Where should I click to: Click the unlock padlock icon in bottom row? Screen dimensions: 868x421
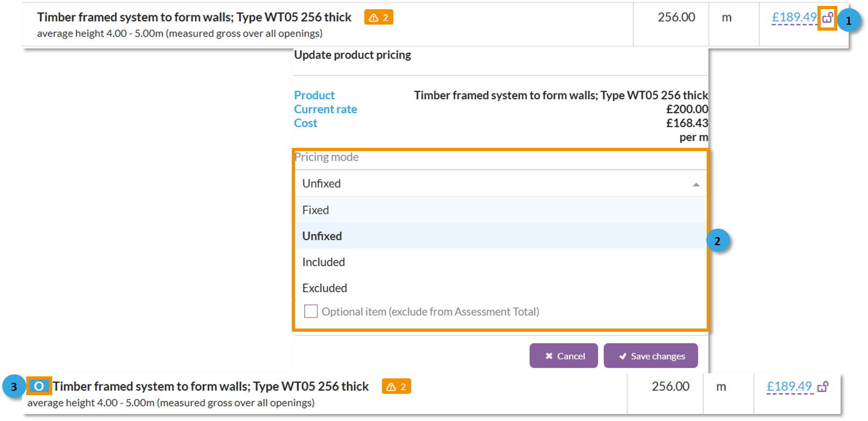tap(823, 387)
